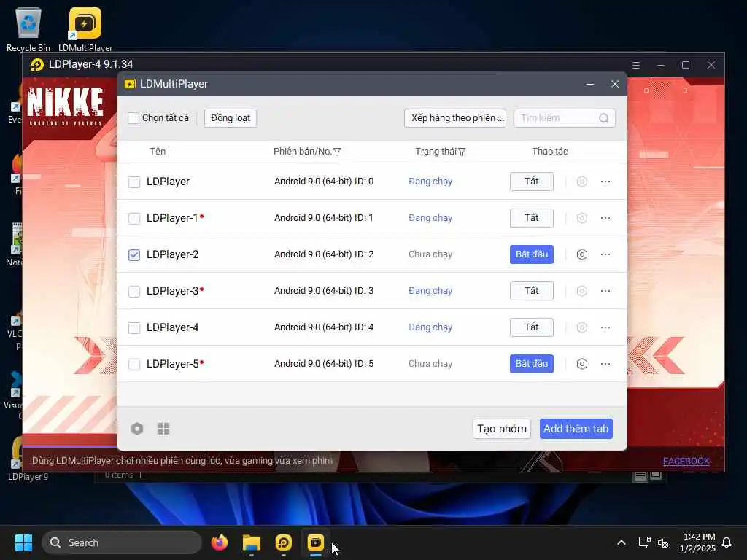The height and width of the screenshot is (560, 747).
Task: Open Firefox from taskbar
Action: click(219, 542)
